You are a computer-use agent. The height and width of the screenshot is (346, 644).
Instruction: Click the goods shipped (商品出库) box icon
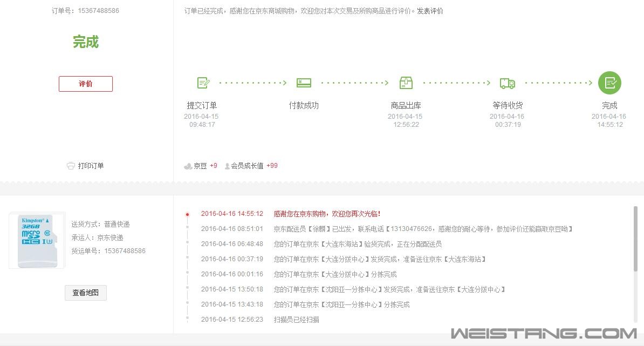coord(406,83)
